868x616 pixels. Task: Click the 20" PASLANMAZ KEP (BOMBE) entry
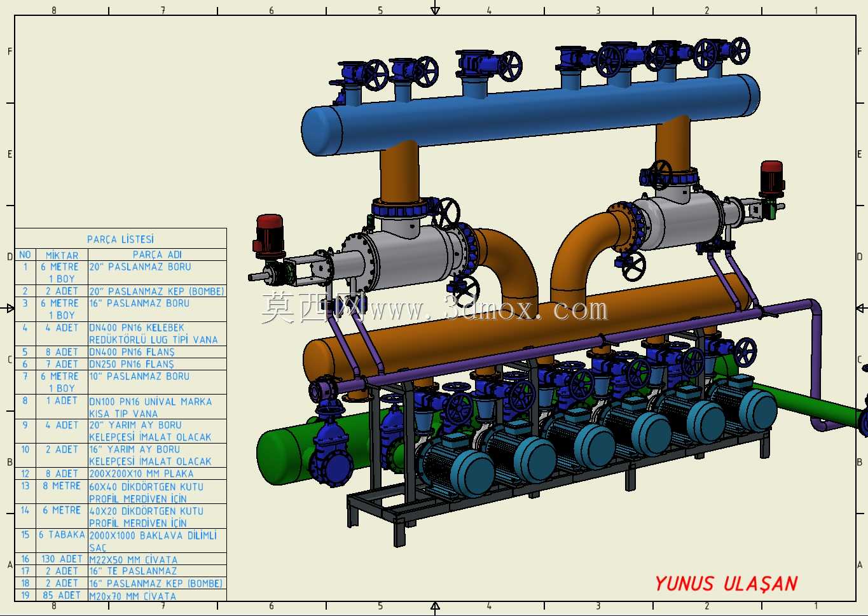coord(156,291)
